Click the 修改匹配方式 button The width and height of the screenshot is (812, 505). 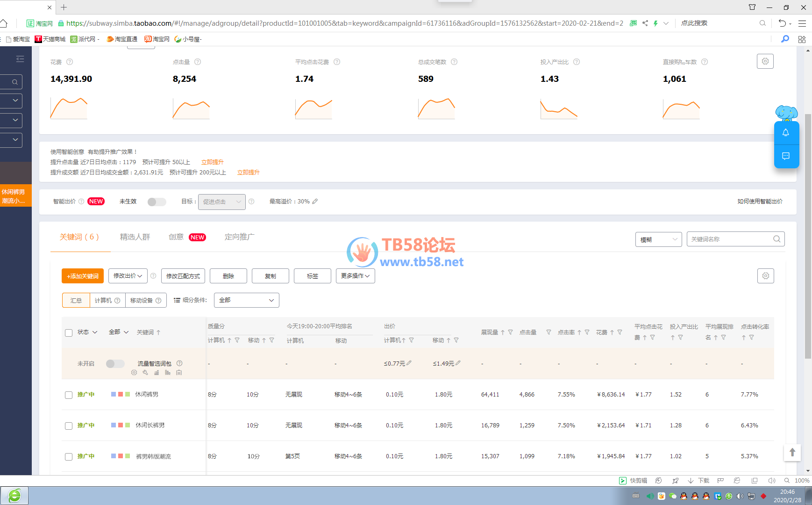tap(183, 276)
